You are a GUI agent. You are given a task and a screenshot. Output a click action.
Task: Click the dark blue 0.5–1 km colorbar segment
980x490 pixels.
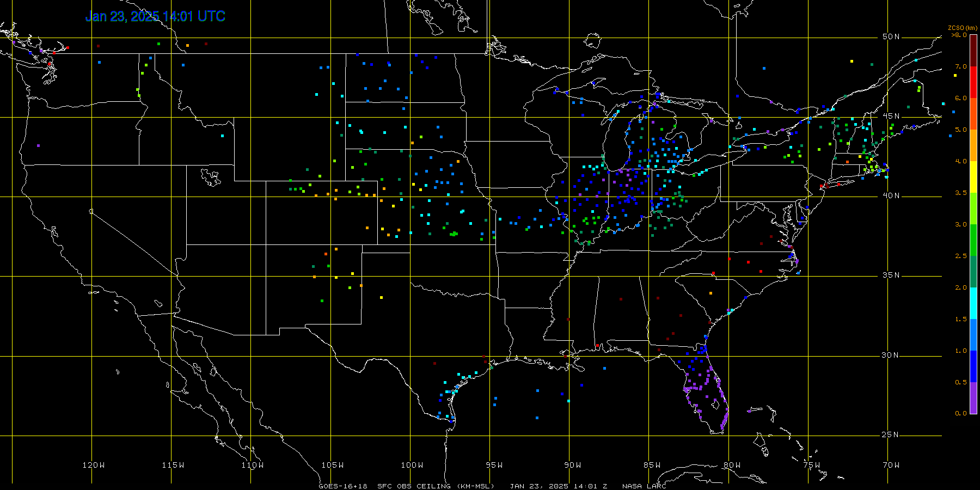(x=973, y=366)
